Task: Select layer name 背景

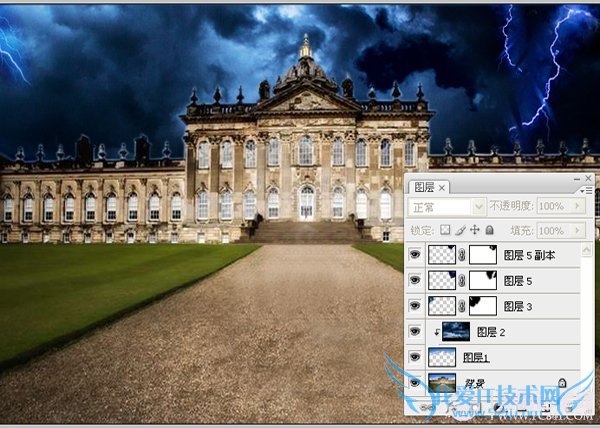Action: [x=475, y=383]
